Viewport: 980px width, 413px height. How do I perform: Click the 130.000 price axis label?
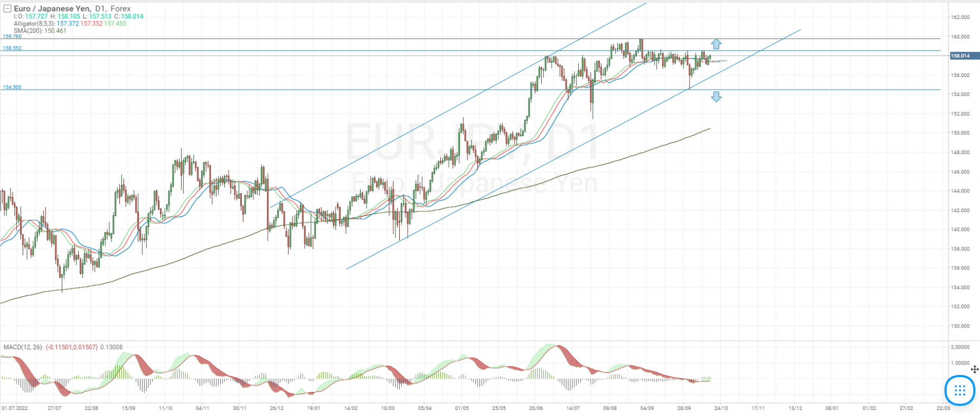(960, 326)
